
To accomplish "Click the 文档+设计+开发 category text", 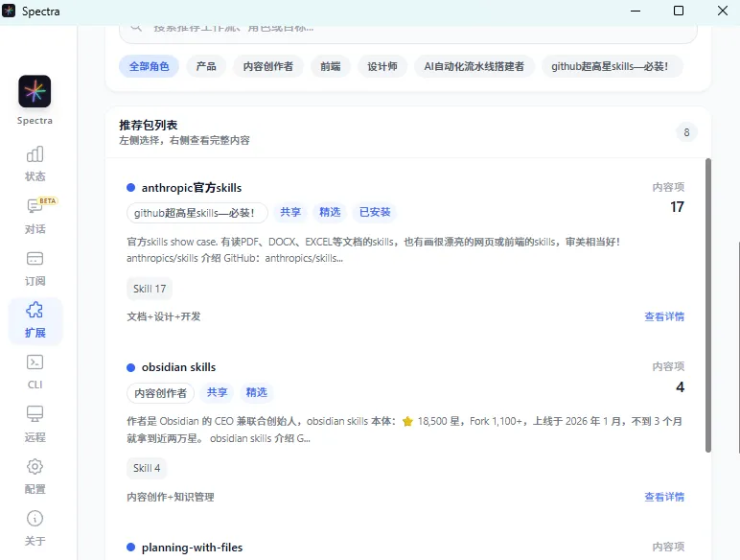I will tap(164, 316).
